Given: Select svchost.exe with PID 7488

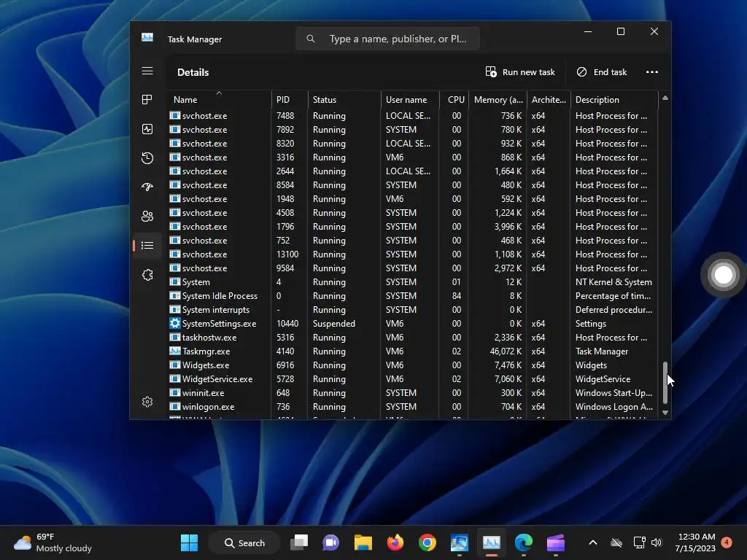Looking at the screenshot, I should tap(413, 116).
